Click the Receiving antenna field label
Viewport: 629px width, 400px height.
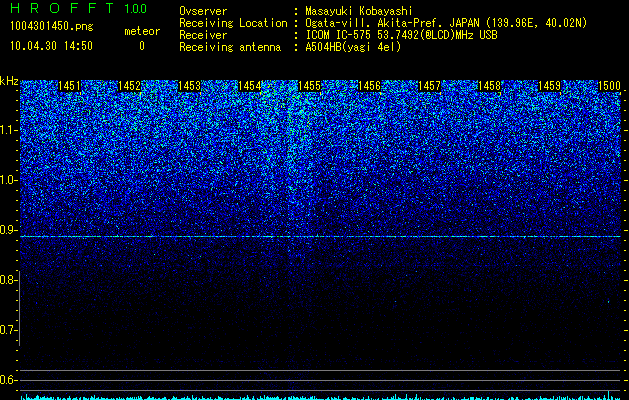coord(230,47)
